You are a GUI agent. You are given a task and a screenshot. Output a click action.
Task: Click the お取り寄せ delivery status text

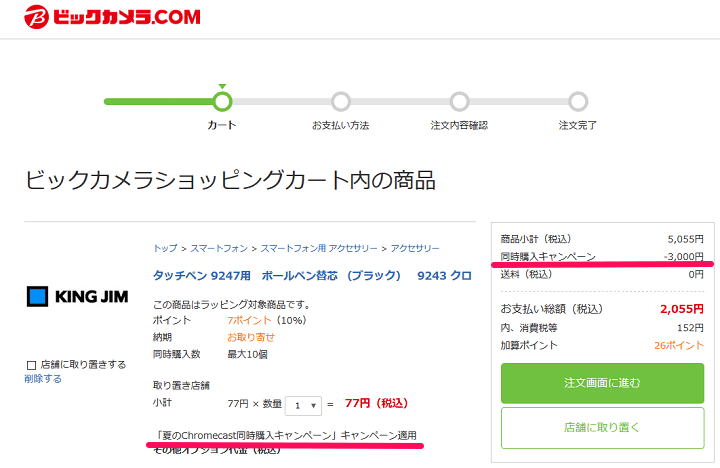tap(251, 338)
